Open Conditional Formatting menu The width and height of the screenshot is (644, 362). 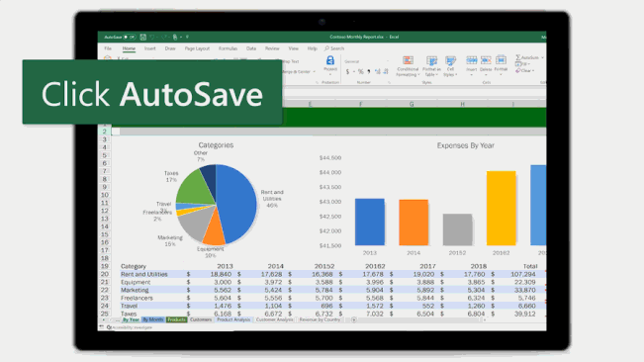[408, 66]
